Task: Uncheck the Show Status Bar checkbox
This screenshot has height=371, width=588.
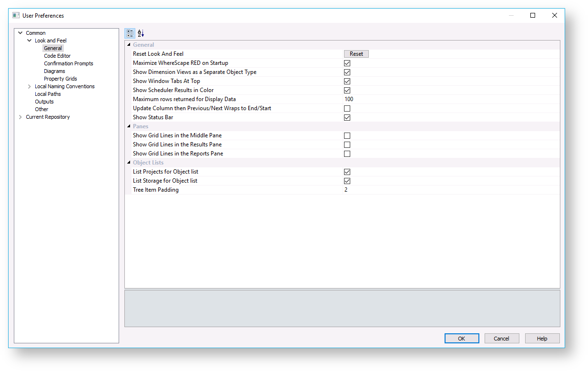Action: 347,117
